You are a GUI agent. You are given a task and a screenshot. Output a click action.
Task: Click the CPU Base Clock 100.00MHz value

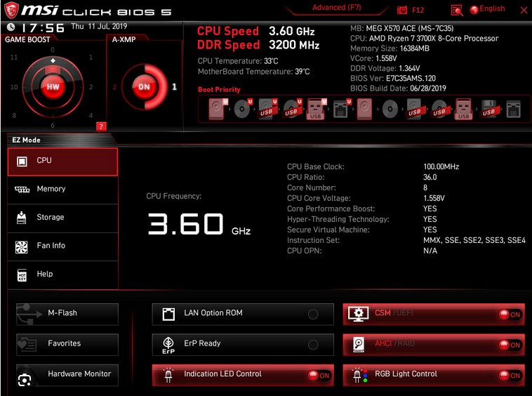[x=441, y=166]
